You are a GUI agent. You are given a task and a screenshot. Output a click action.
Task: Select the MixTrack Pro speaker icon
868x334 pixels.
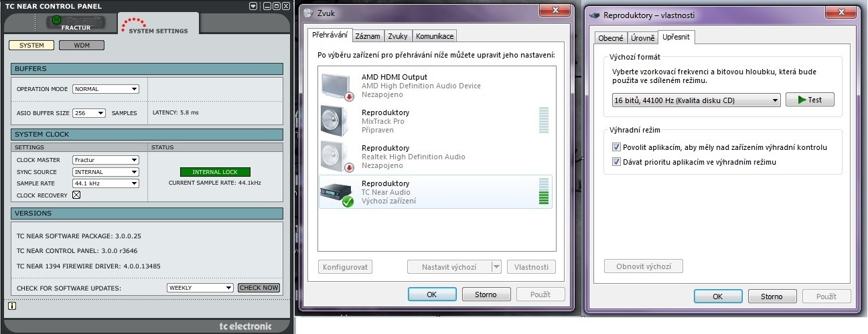(x=336, y=121)
